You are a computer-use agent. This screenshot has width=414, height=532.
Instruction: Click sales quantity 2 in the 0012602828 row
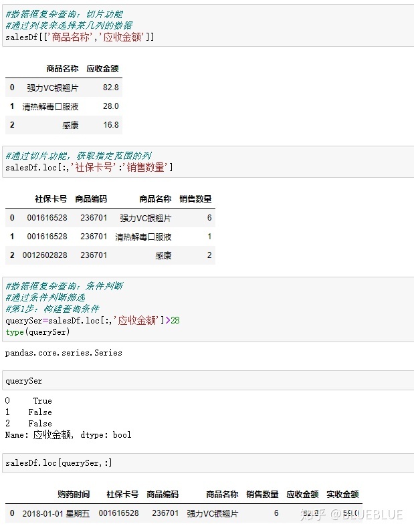click(x=209, y=255)
